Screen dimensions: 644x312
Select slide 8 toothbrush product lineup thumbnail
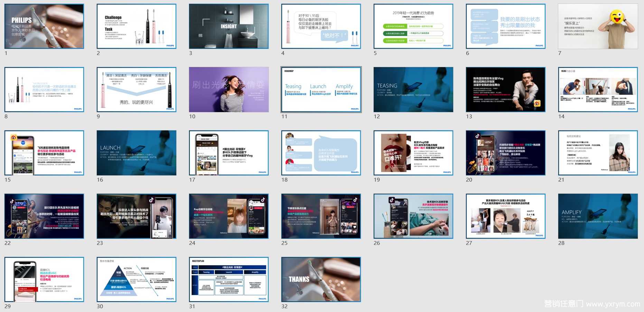44,90
